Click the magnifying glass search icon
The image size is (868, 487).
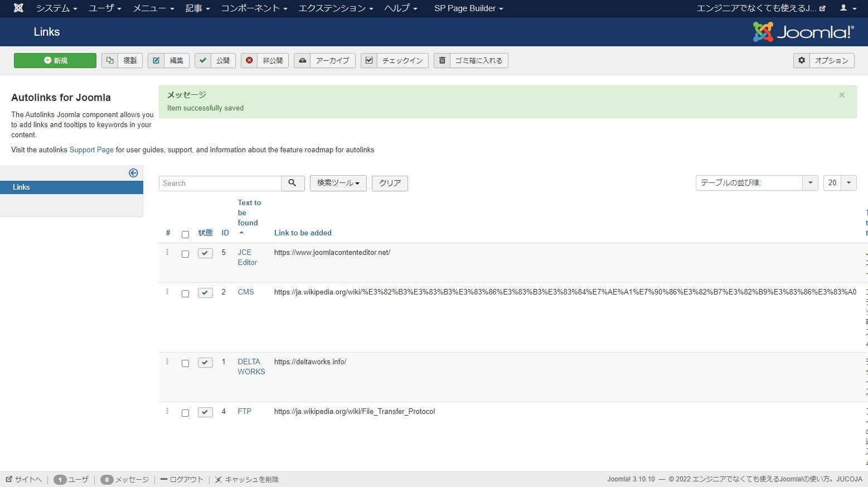(292, 183)
